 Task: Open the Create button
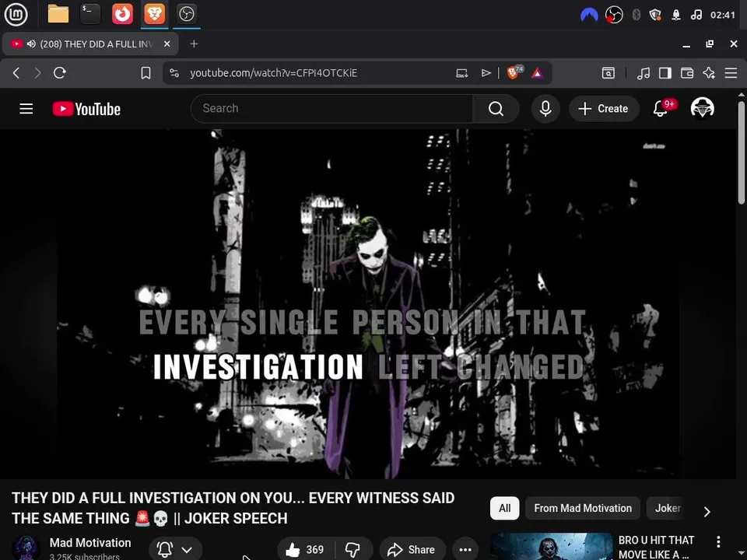coord(604,109)
